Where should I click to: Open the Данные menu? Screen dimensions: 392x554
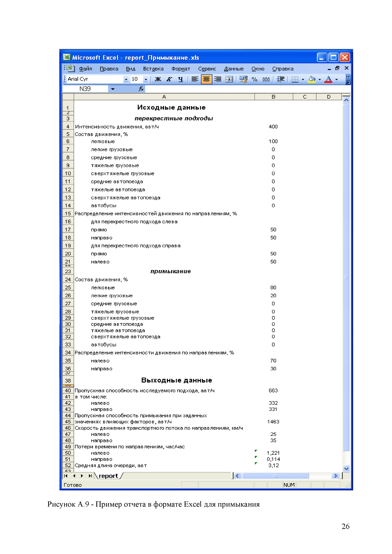(x=234, y=69)
